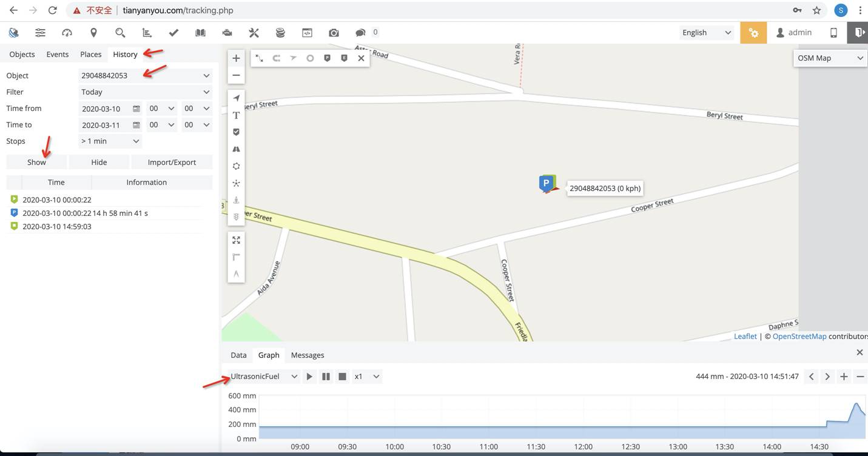Switch to the Events tab
Image resolution: width=868 pixels, height=456 pixels.
click(58, 55)
